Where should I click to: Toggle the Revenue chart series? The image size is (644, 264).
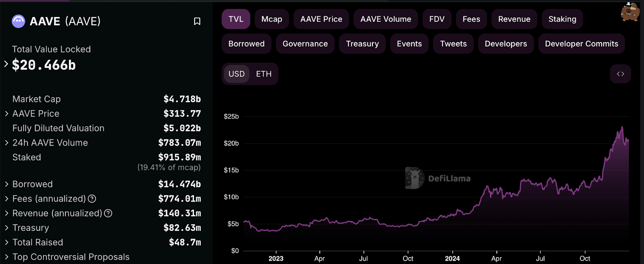pos(514,19)
